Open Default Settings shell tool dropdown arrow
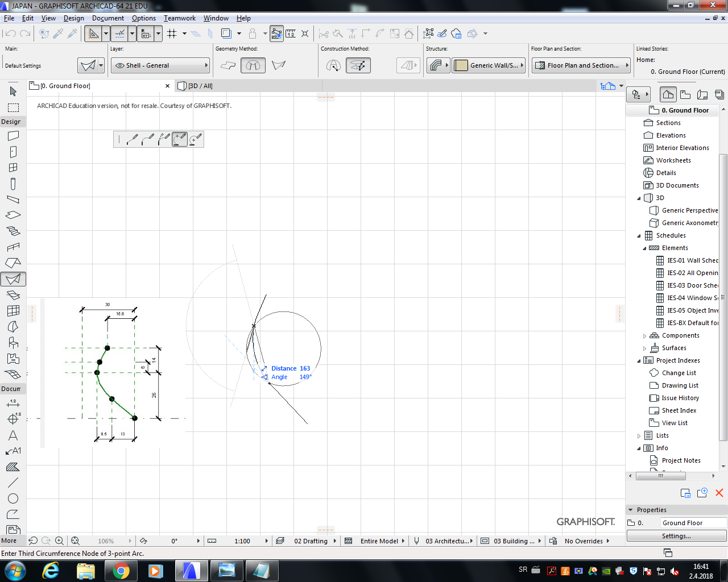Viewport: 728px width, 582px height. click(x=101, y=65)
